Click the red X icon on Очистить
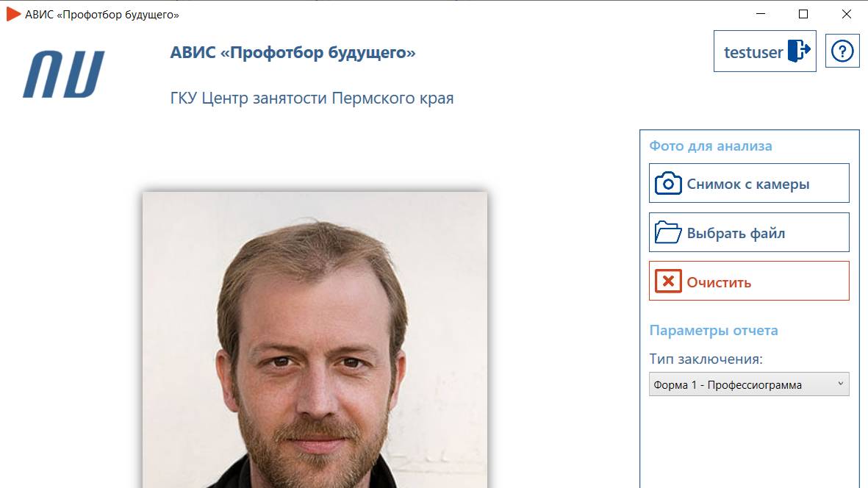868x488 pixels. click(x=667, y=281)
